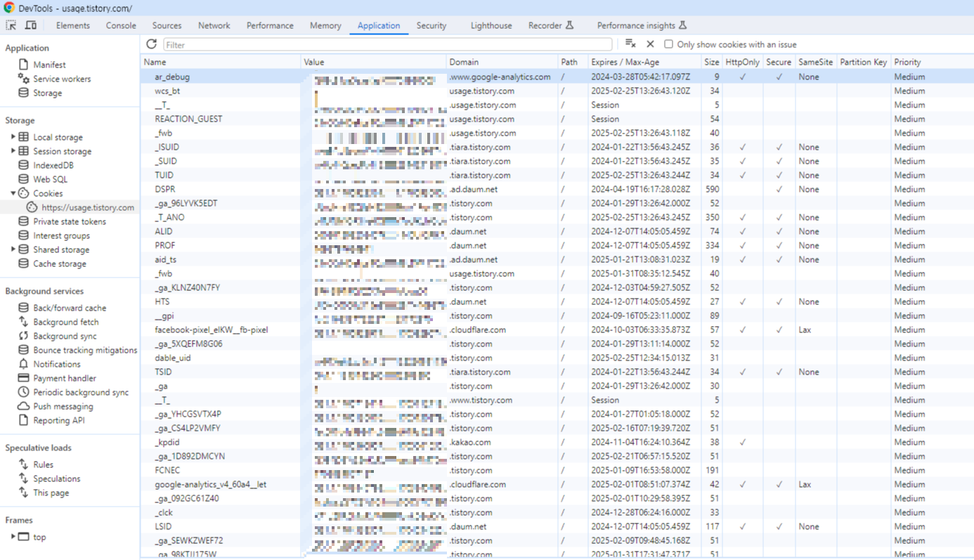Click the Cache storage icon
974x560 pixels.
(24, 263)
